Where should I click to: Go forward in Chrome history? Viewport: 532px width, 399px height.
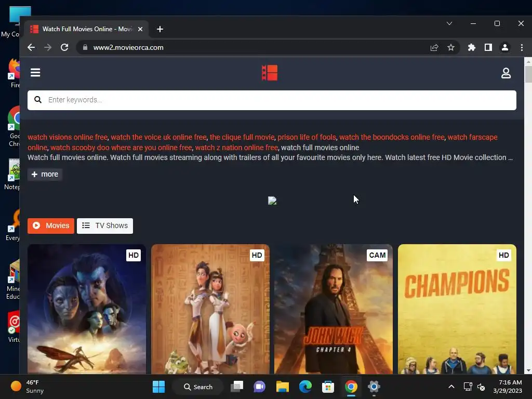[48, 47]
